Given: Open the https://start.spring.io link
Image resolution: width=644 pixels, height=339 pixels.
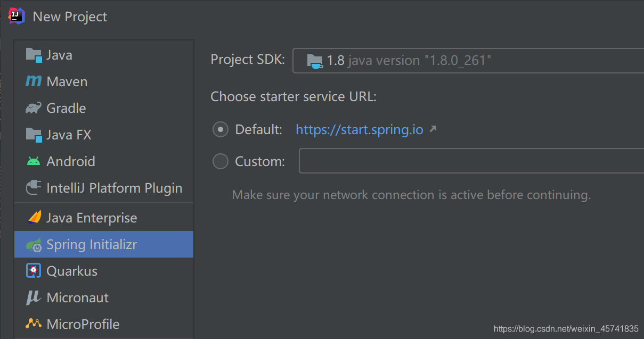Looking at the screenshot, I should click(360, 129).
